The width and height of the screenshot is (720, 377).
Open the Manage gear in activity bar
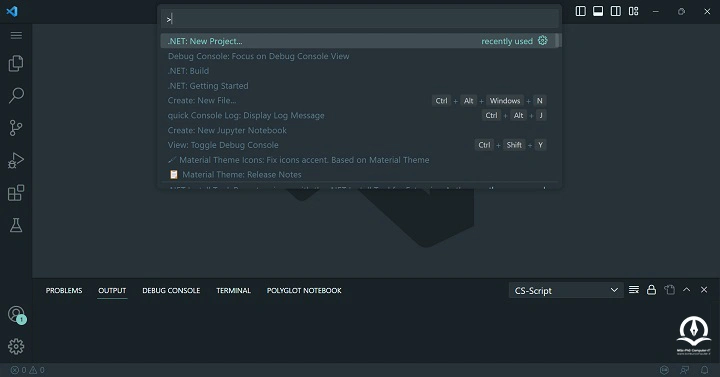coord(16,346)
